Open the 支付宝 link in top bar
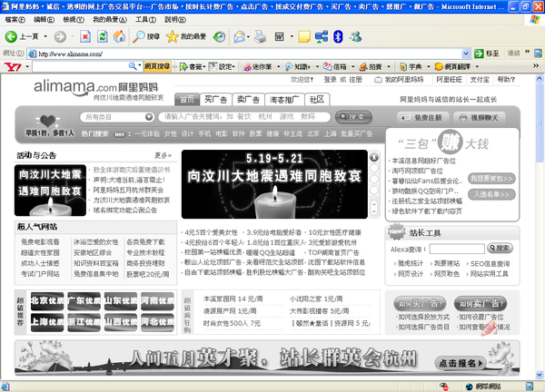Image resolution: width=545 pixels, height=392 pixels. click(x=480, y=80)
